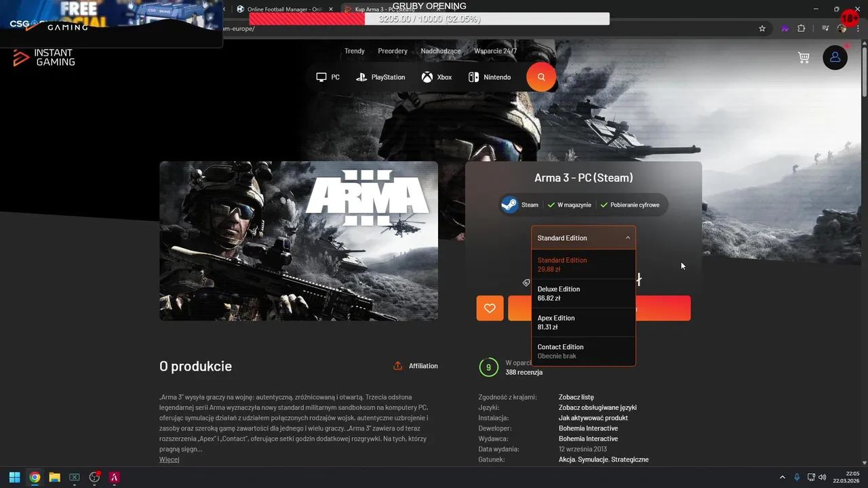868x488 pixels.
Task: Collapse the Standard Edition dropdown
Action: [x=584, y=238]
